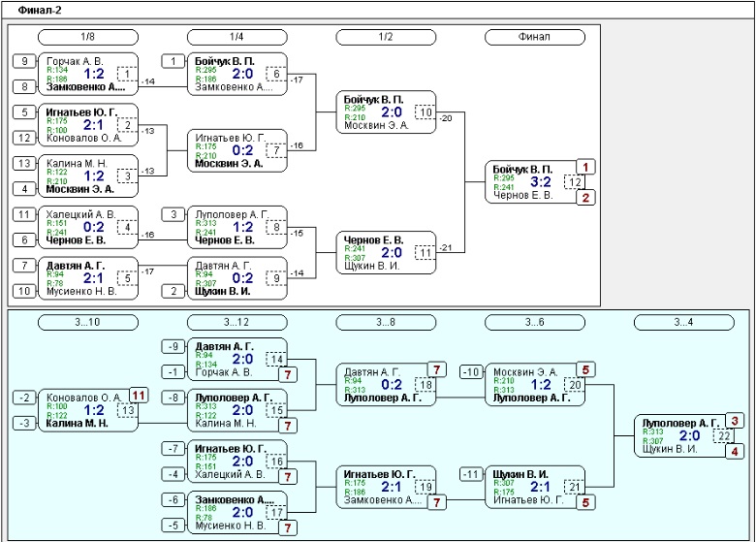Click seed box 13 beside Калина М. Н.
This screenshot has width=756, height=542.
coord(24,164)
